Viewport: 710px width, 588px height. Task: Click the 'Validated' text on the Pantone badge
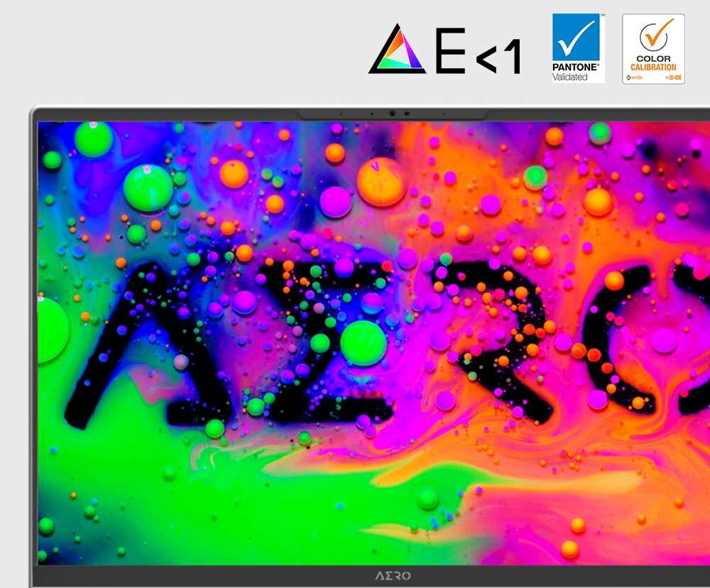(570, 75)
